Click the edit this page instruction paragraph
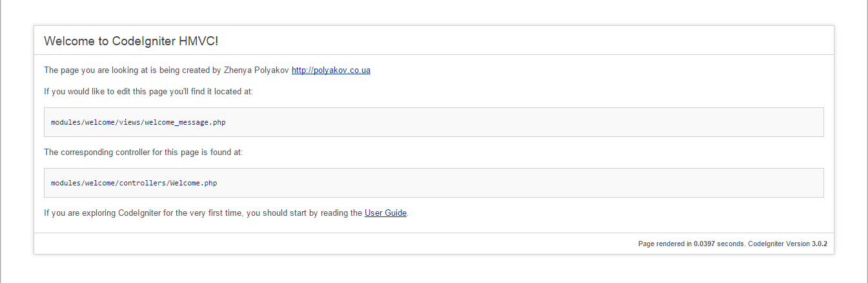Screen dimensions: 868x283 pos(148,92)
